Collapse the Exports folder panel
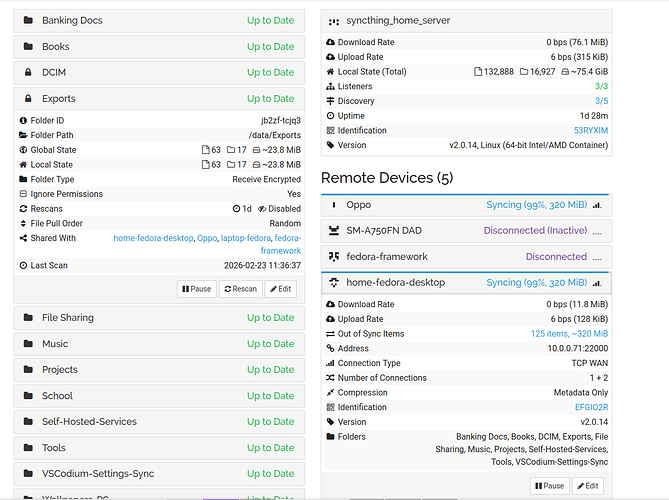Screen dimensions: 669x500 (156, 99)
